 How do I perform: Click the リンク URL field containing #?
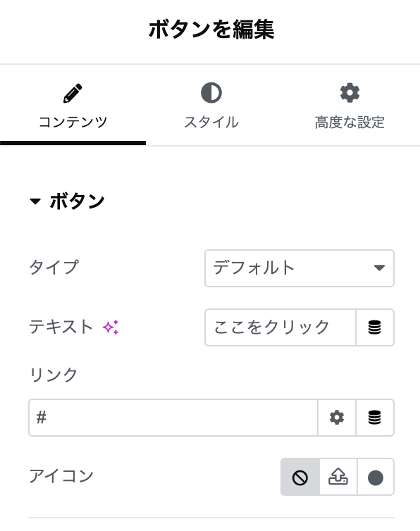point(173,417)
